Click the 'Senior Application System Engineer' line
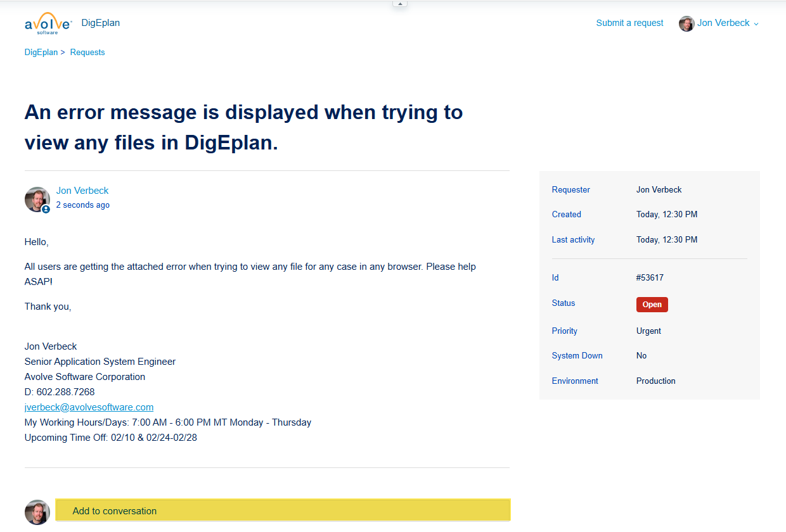The height and width of the screenshot is (532, 786). [x=100, y=362]
